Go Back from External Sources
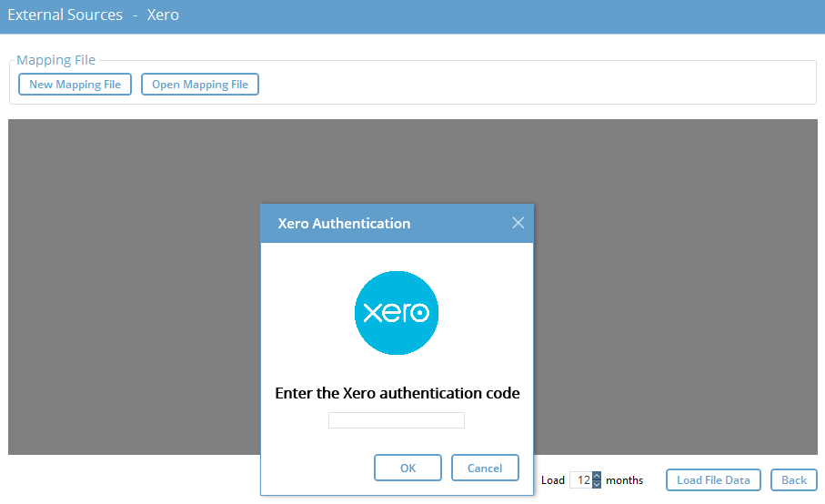The width and height of the screenshot is (825, 504). (x=793, y=479)
